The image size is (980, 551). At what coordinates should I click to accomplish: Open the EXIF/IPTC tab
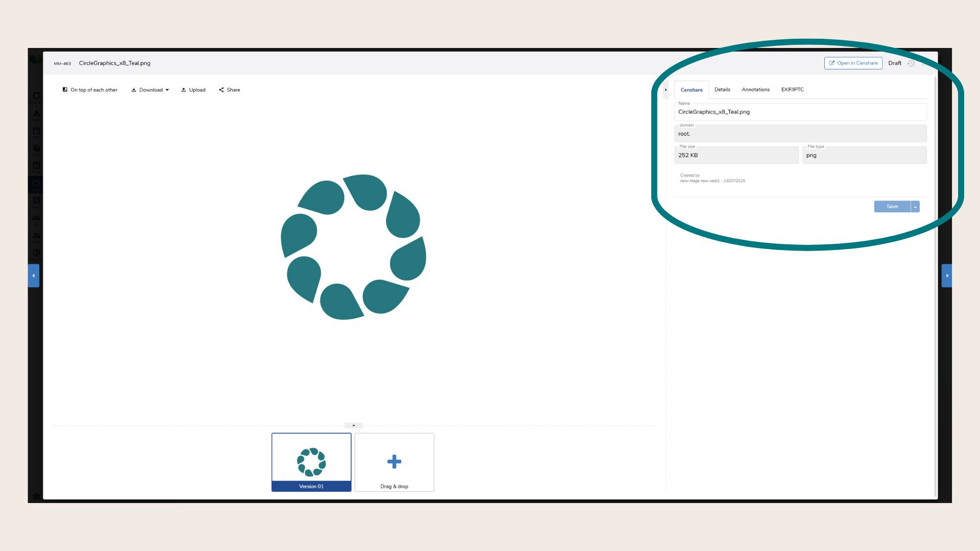pos(792,90)
